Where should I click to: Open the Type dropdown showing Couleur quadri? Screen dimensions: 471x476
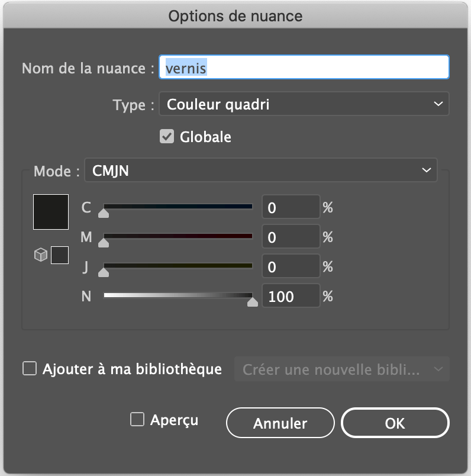point(304,105)
